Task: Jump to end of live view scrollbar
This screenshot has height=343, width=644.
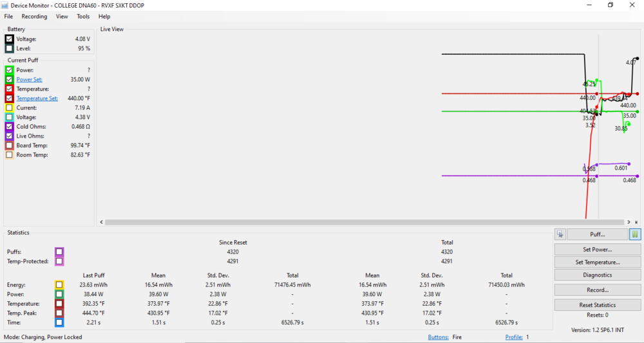Action: point(636,222)
